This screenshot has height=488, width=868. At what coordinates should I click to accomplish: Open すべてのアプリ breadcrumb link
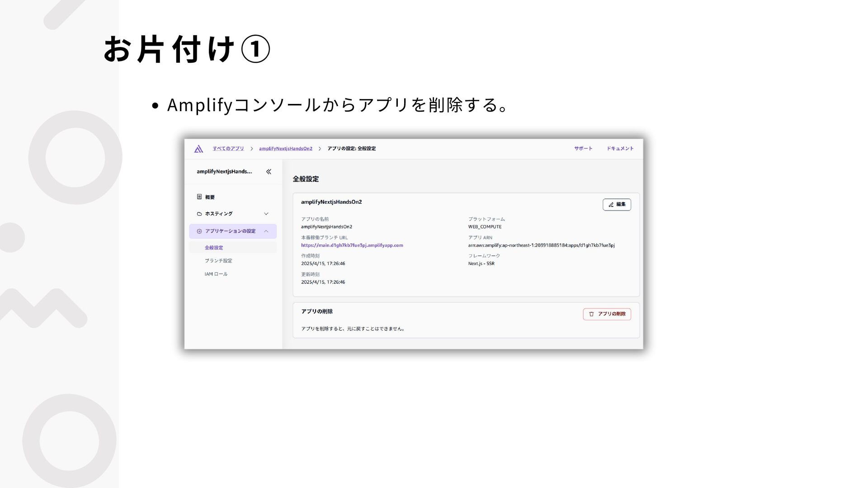[x=228, y=149]
